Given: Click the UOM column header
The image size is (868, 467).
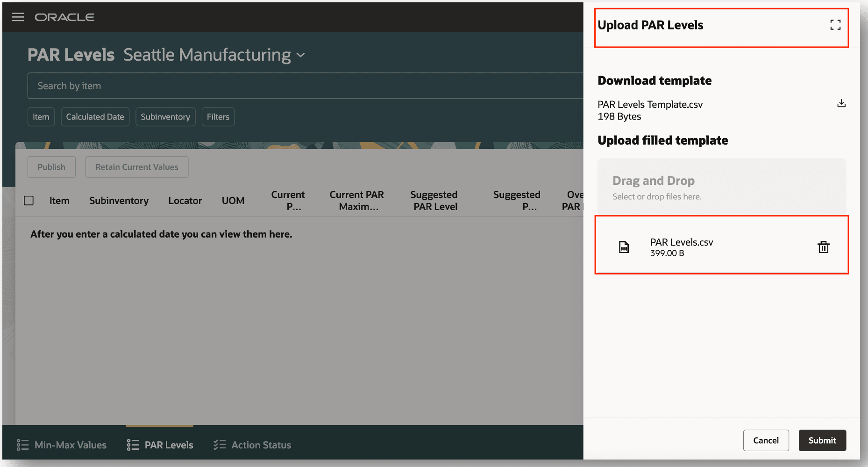Looking at the screenshot, I should (233, 201).
